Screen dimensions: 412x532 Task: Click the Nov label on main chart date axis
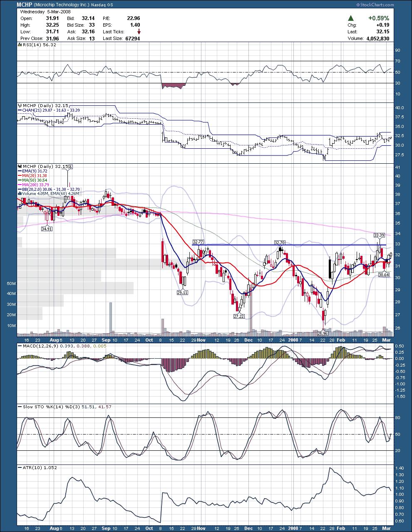201,340
